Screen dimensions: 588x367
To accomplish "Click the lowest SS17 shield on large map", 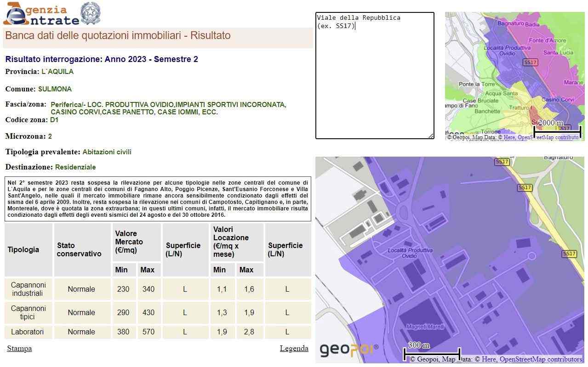I will (569, 254).
